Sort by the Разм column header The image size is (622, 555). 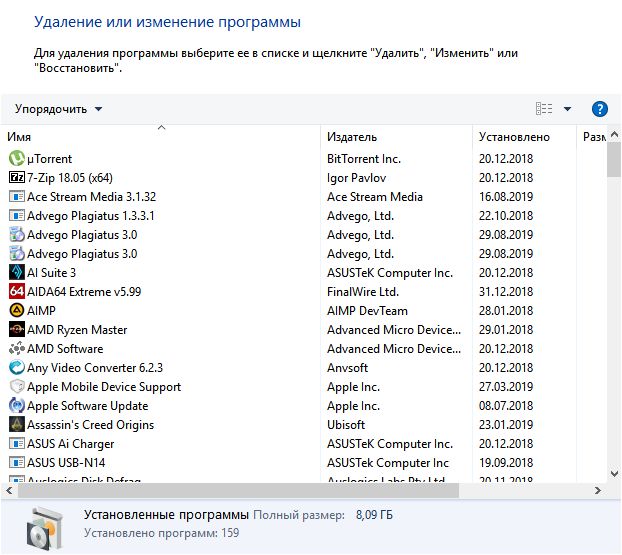pos(594,137)
